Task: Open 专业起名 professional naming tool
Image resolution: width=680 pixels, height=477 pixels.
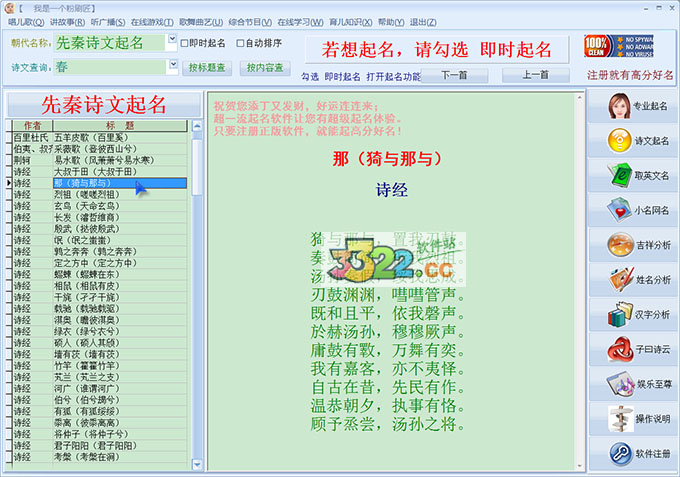Action: 633,106
